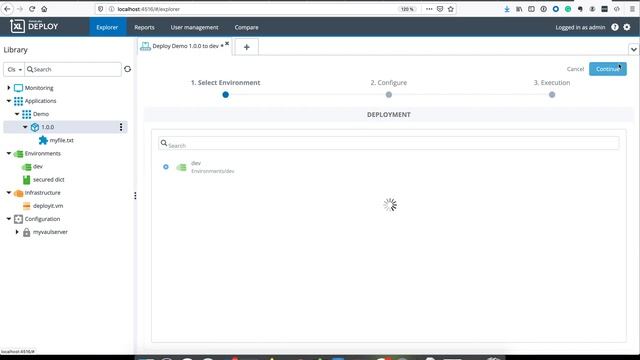Open the CIs search type dropdown
Screen dimensions: 640x360
(14, 69)
